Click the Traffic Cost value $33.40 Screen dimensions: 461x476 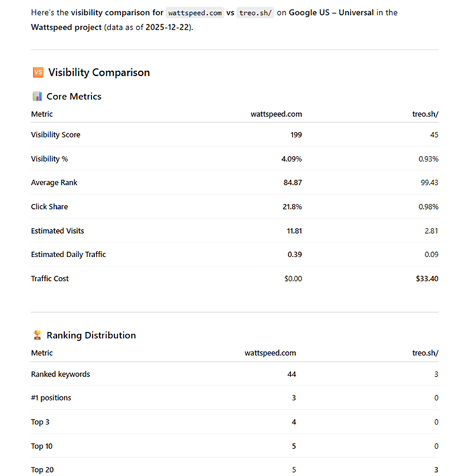427,279
